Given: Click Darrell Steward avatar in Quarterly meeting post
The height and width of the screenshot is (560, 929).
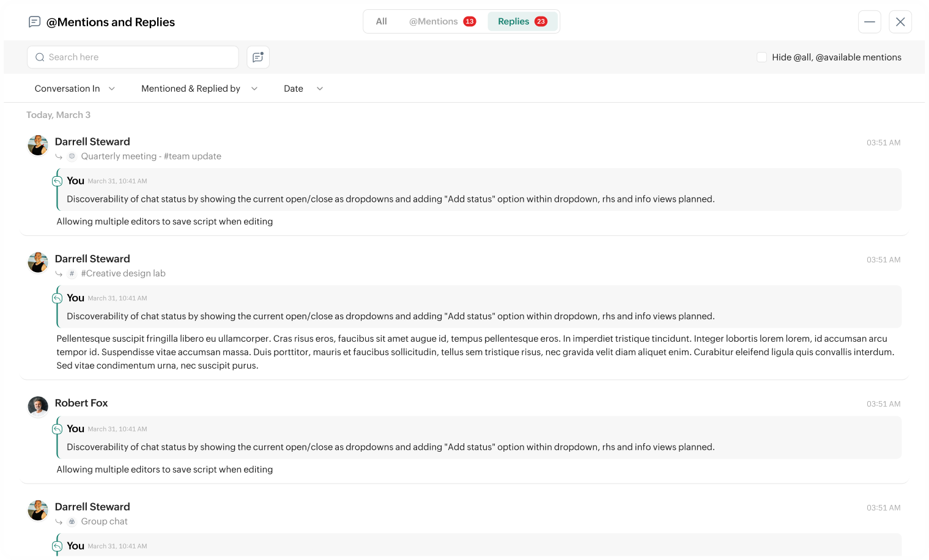Looking at the screenshot, I should coord(38,146).
